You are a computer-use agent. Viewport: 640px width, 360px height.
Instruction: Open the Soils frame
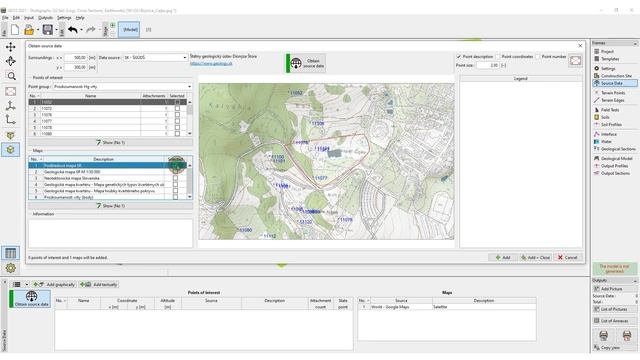click(x=605, y=117)
